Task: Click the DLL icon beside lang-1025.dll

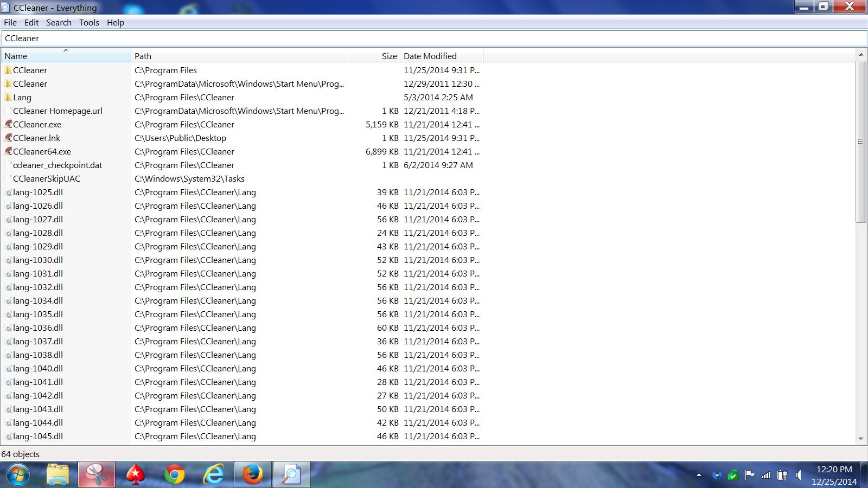Action: tap(8, 192)
